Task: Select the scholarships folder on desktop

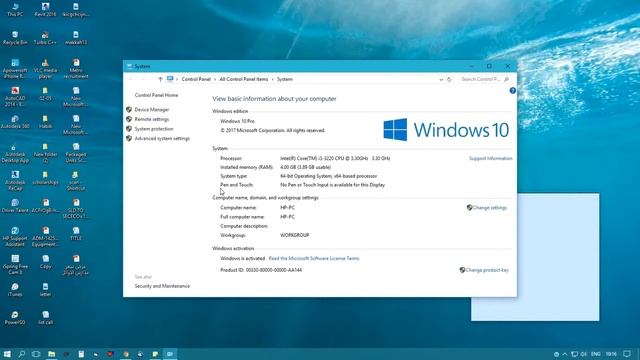Action: click(45, 178)
